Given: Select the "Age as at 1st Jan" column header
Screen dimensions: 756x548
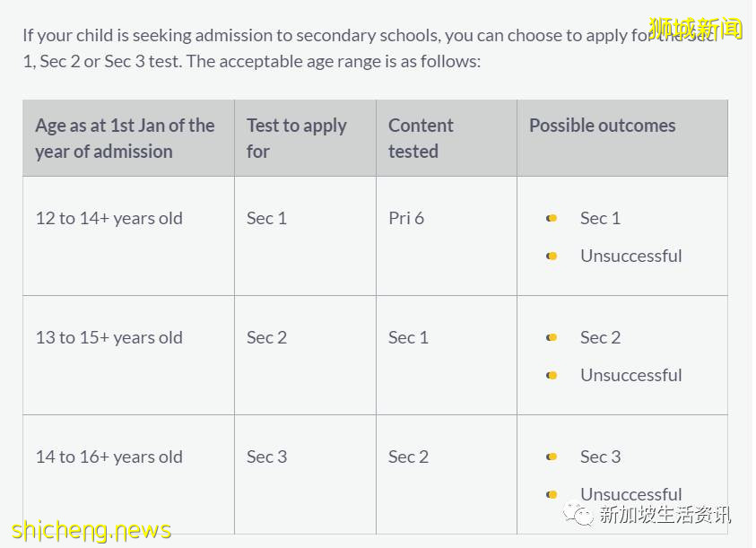Looking at the screenshot, I should [x=125, y=138].
